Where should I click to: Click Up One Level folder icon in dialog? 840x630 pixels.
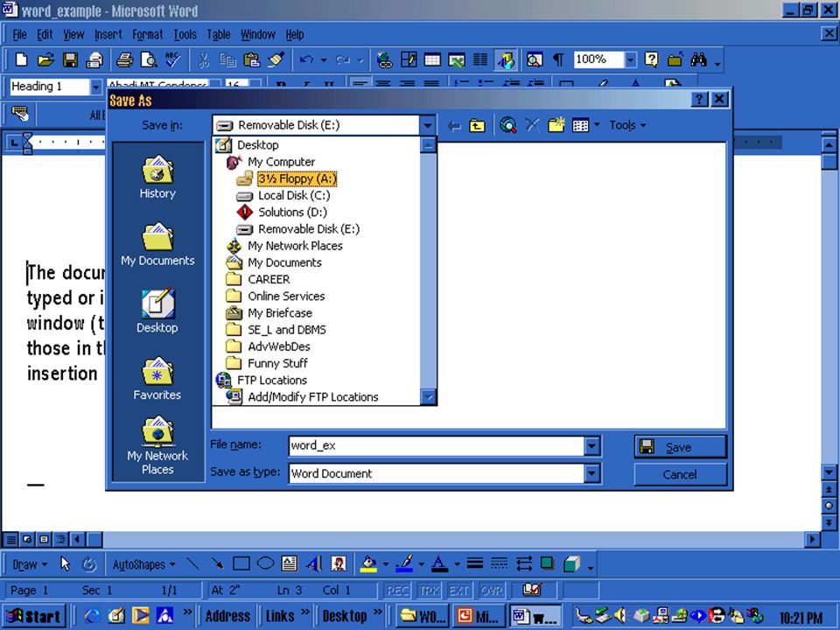[477, 126]
